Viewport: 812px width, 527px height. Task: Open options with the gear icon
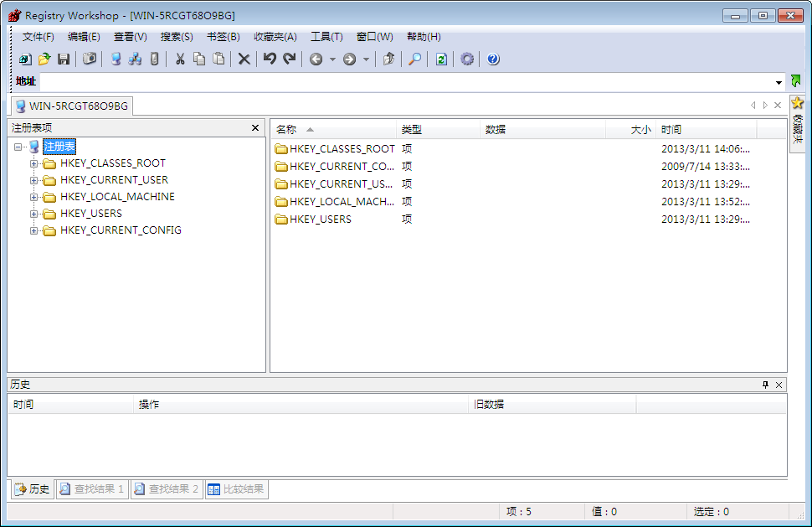tap(467, 59)
